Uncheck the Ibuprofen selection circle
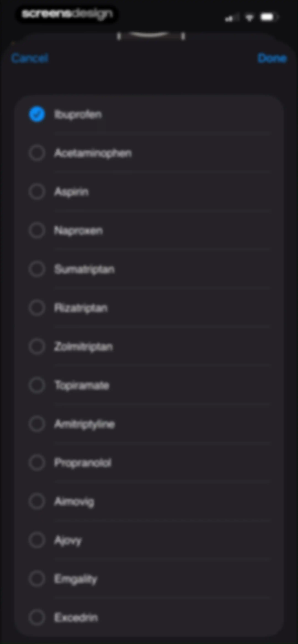This screenshot has height=644, width=298. pos(37,114)
